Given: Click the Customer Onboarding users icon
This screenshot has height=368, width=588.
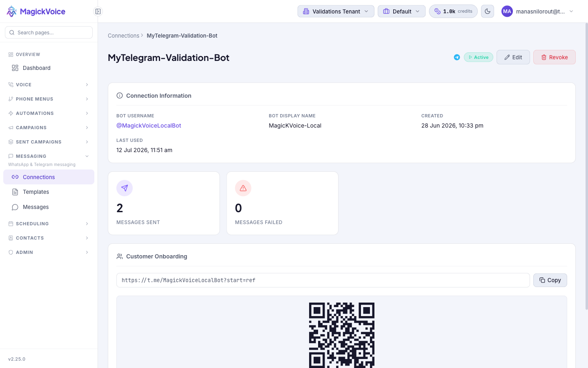Looking at the screenshot, I should tap(120, 256).
